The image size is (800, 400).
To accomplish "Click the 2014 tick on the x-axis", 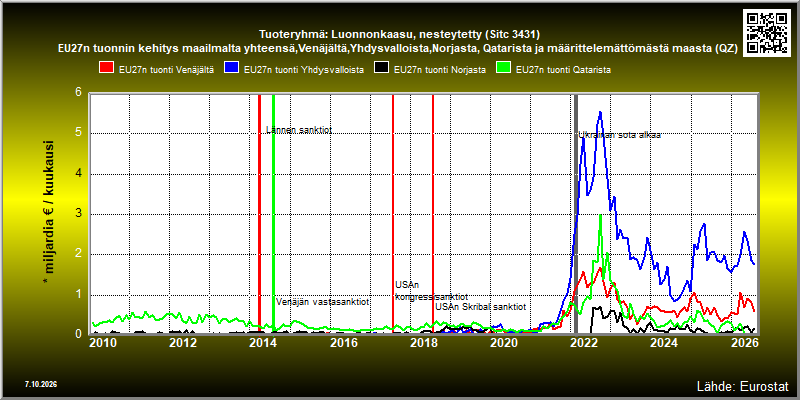I will pos(262,342).
